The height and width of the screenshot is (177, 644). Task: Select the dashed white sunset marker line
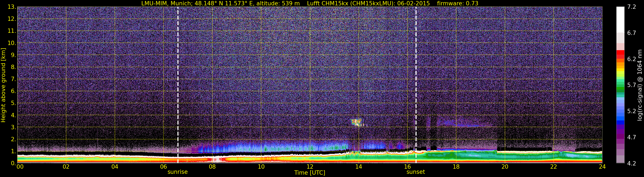416,85
